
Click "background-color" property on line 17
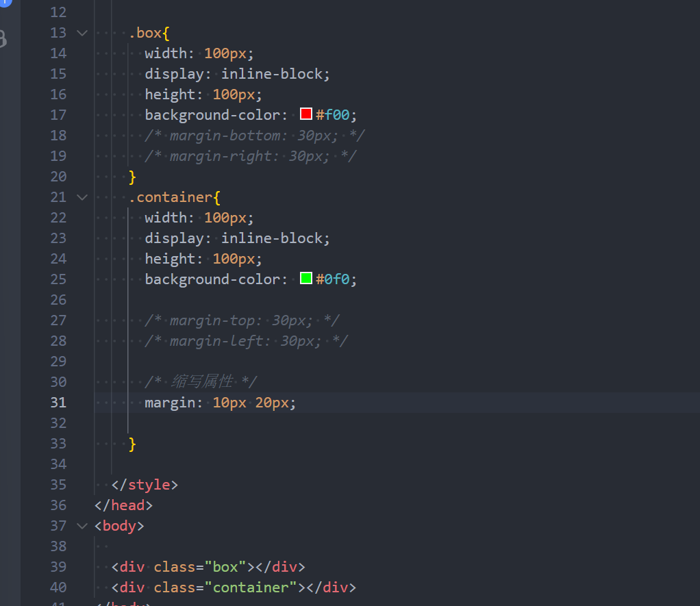pos(212,115)
